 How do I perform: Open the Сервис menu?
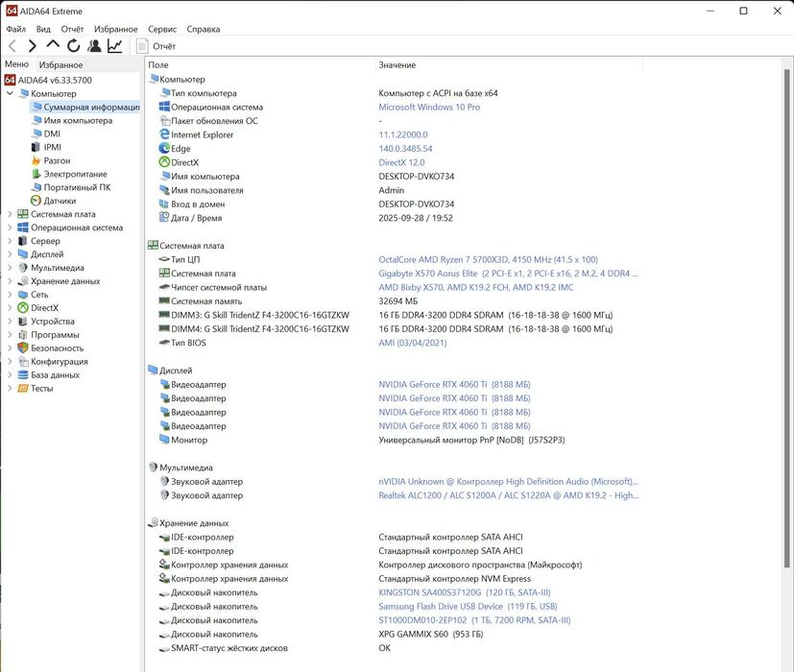tap(162, 29)
